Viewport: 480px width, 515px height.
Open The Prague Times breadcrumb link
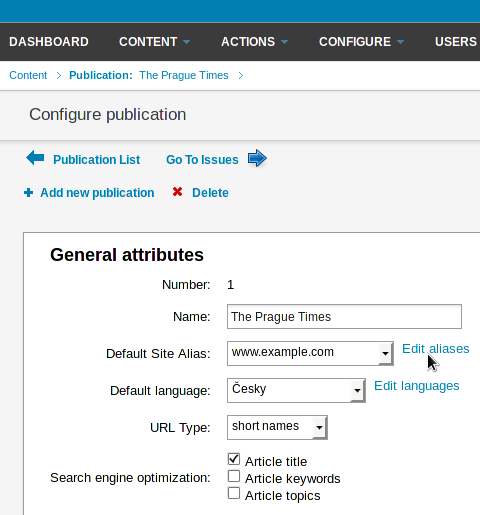point(184,75)
